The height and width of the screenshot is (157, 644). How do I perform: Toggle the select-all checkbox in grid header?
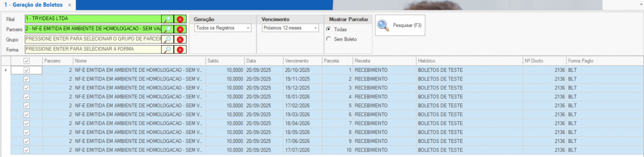point(26,61)
